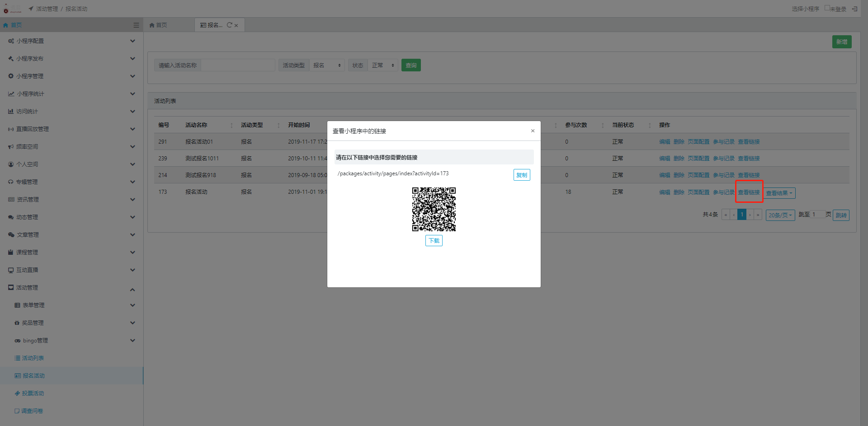Viewport: 868px width, 426px height.
Task: Click the 下载 button under QR code
Action: tap(434, 241)
